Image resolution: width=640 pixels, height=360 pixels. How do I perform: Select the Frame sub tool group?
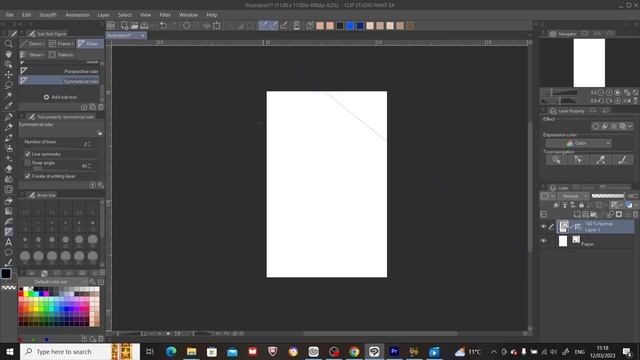(61, 44)
